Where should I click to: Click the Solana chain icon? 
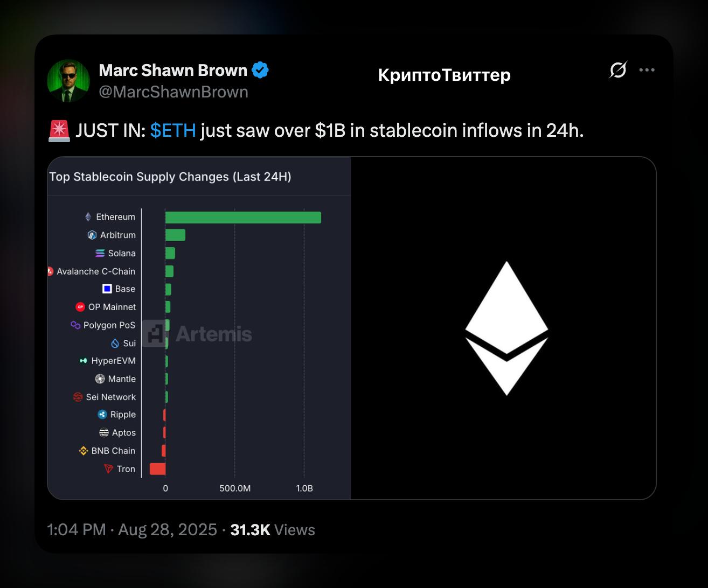click(100, 253)
